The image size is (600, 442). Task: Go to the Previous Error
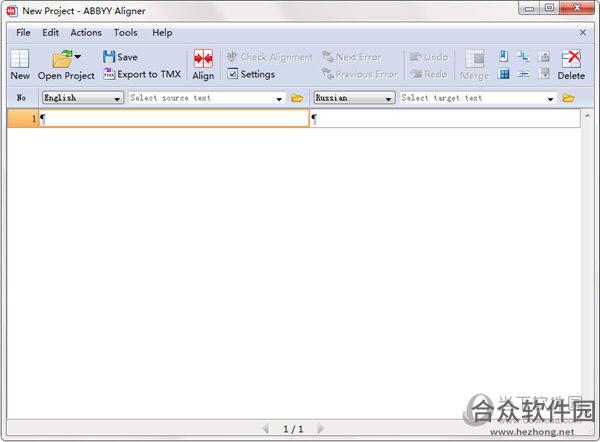tap(360, 74)
